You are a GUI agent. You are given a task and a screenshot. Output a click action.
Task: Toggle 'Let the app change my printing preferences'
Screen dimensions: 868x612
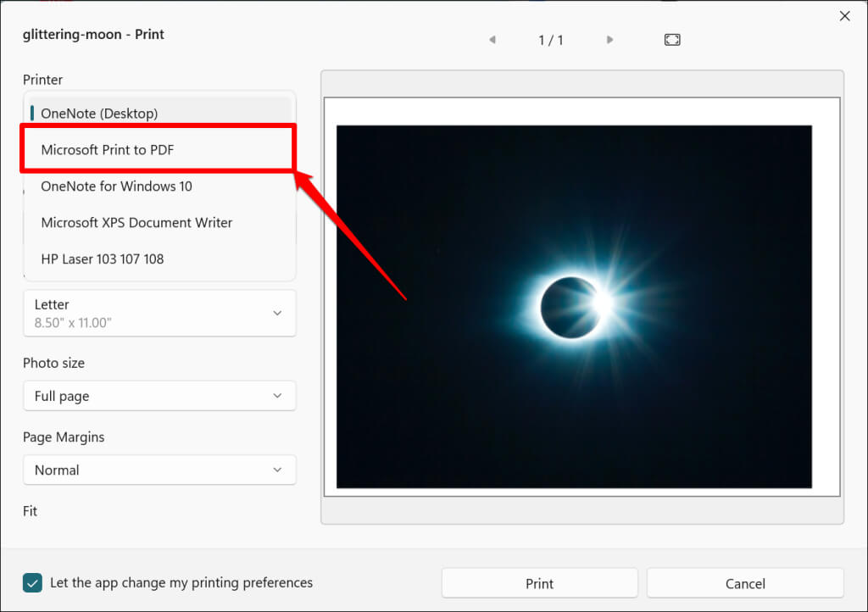click(x=32, y=583)
